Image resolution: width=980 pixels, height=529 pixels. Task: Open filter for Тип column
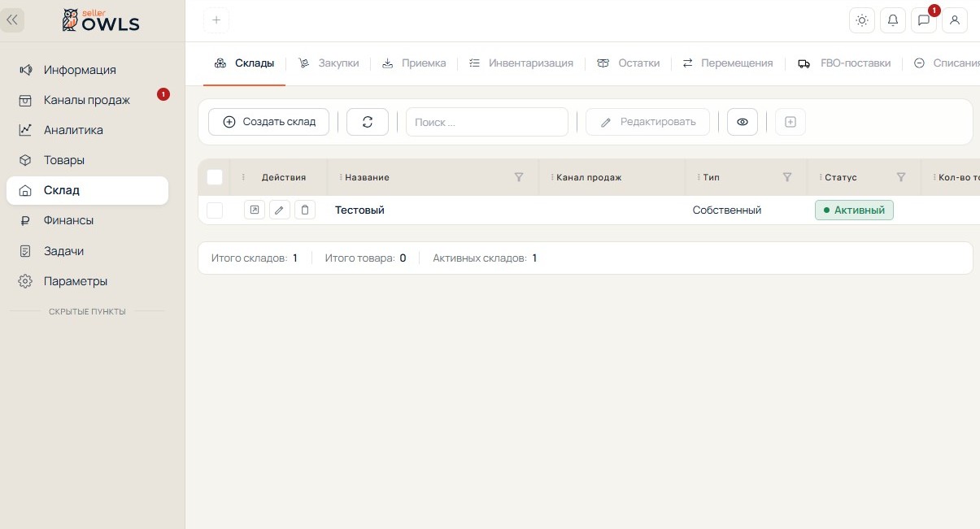coord(787,177)
